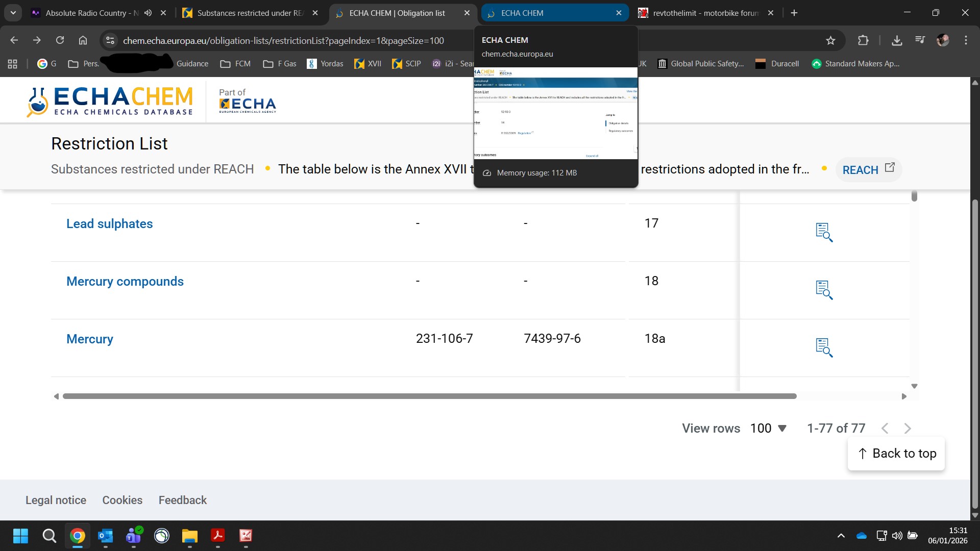Switch to the revtothelimit motorbike forum tab
Viewport: 980px width, 551px height.
click(705, 13)
